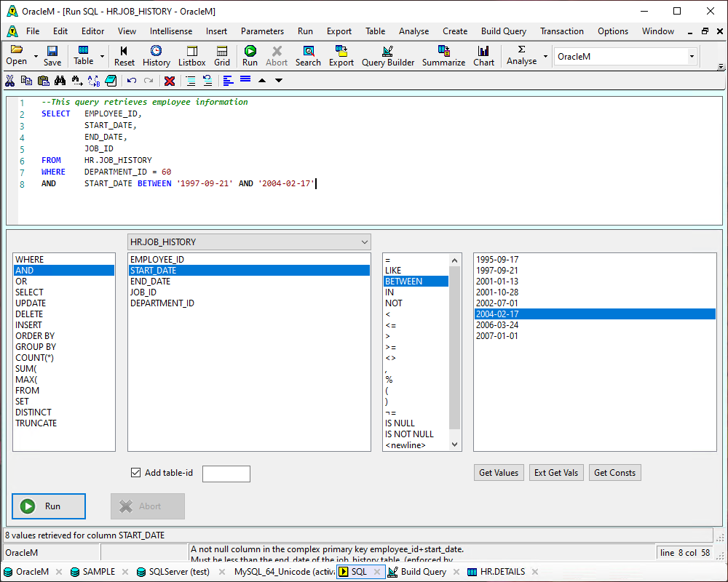Image resolution: width=728 pixels, height=582 pixels.
Task: Select LIKE in operator list
Action: (416, 270)
